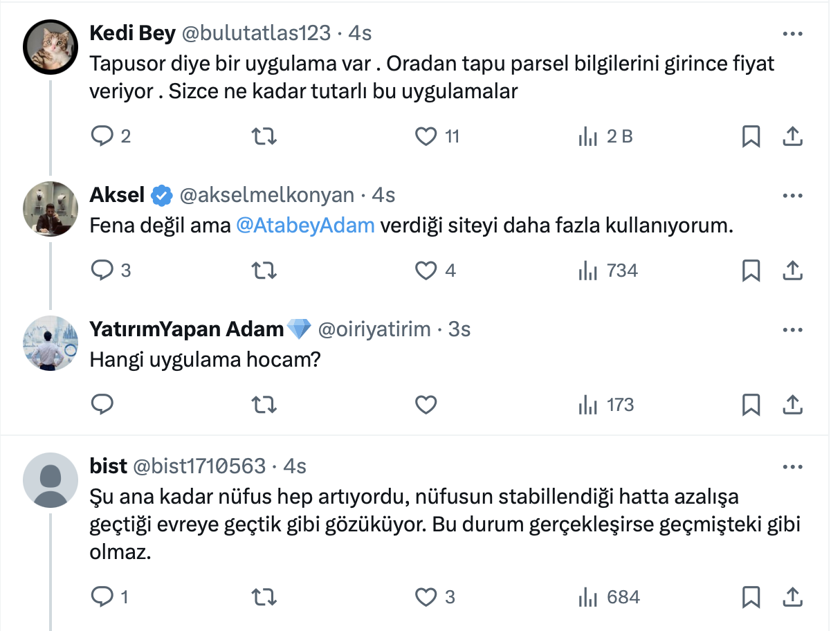Reply to Kedi Bey's tweet
The height and width of the screenshot is (631, 840).
[102, 136]
